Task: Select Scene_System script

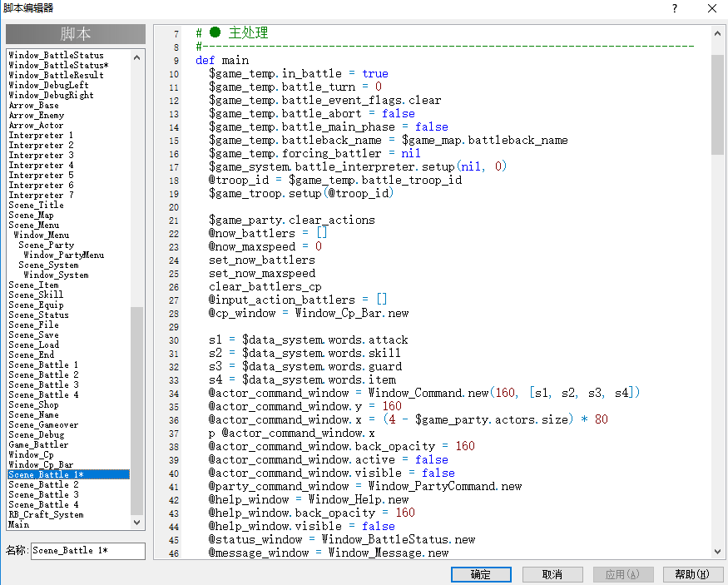Action: tap(49, 265)
